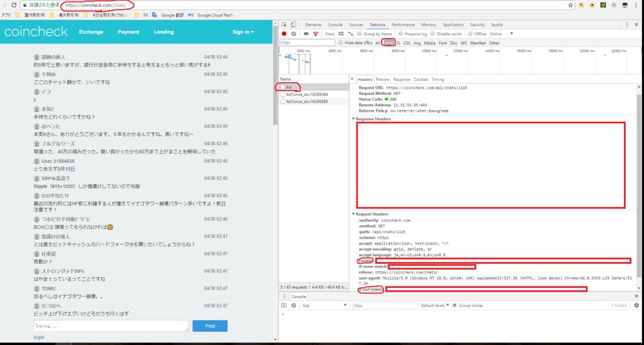Open Google Cloud Platform bookmark
The width and height of the screenshot is (644, 345).
click(211, 15)
